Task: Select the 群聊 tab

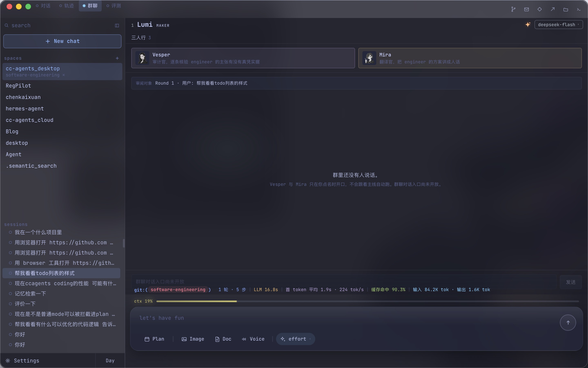Action: point(90,6)
